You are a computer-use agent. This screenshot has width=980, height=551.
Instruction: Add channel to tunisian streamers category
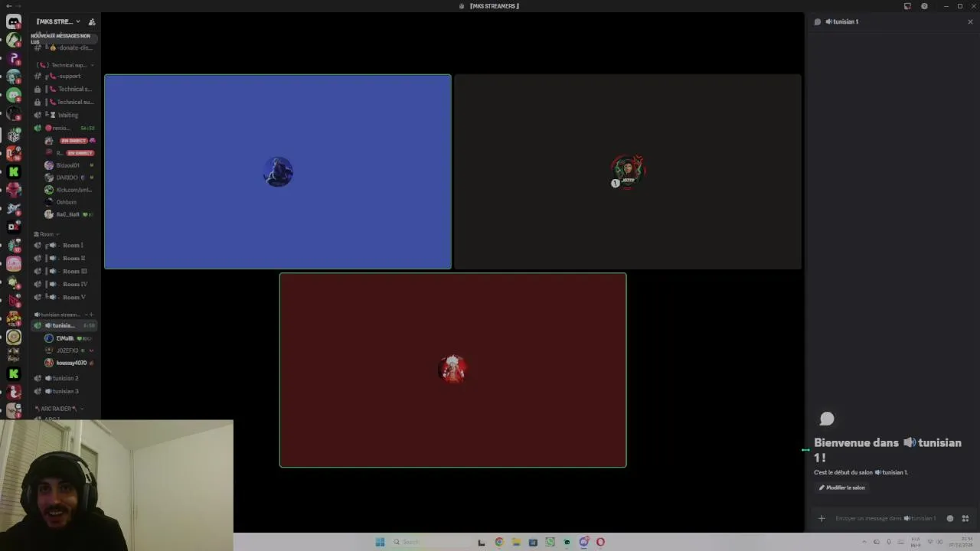click(x=91, y=315)
